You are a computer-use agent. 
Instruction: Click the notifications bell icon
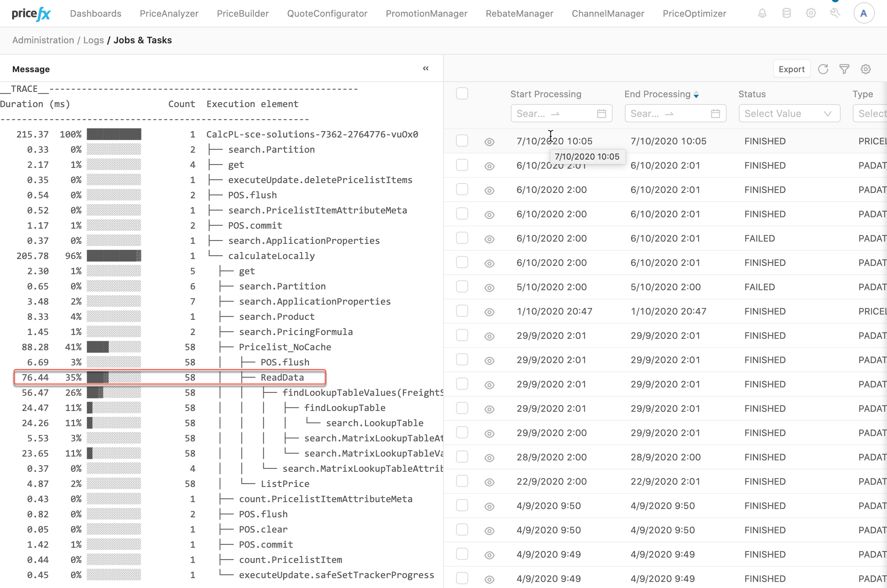(x=762, y=14)
